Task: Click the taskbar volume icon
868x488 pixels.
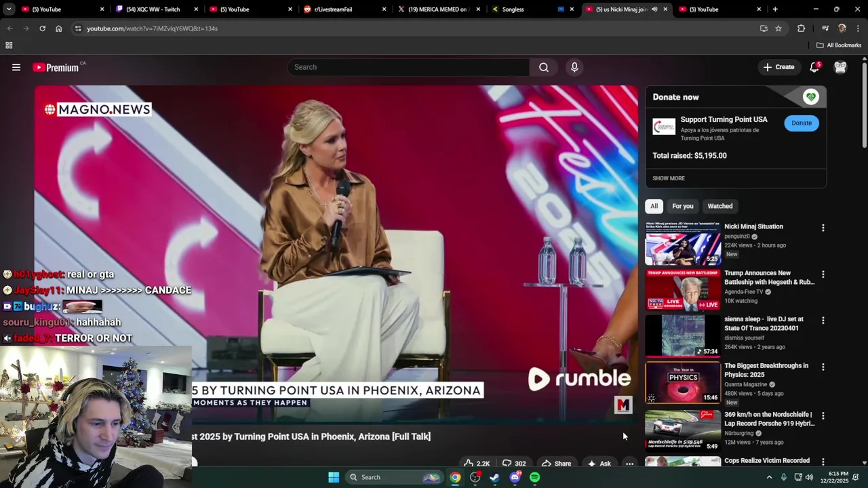Action: coord(809,477)
